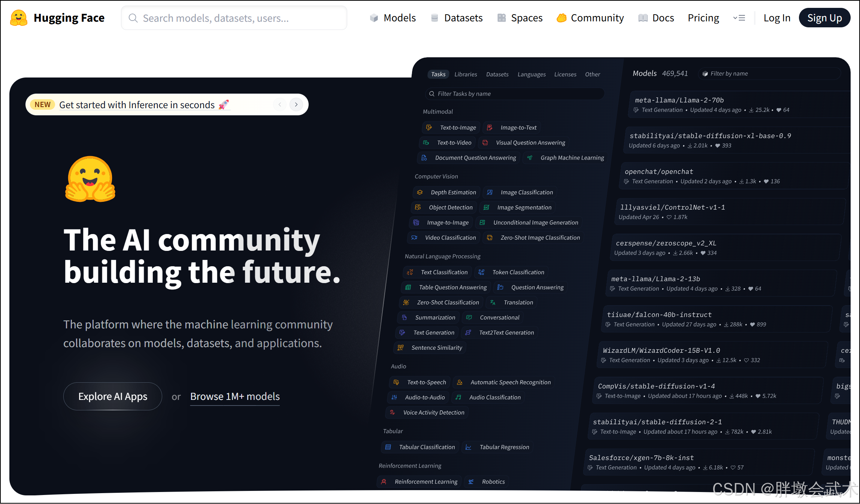Click the search magnifier icon
The image size is (860, 504).
point(133,18)
